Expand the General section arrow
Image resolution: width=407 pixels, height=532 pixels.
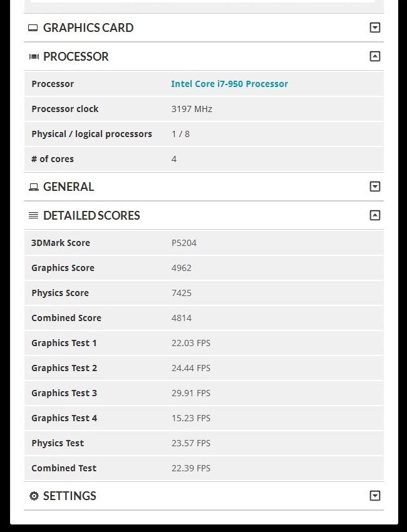374,187
